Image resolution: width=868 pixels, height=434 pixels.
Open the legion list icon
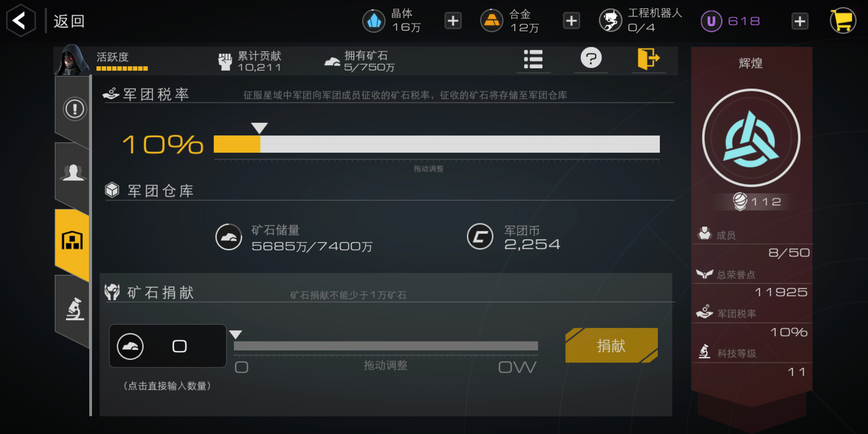coord(533,59)
